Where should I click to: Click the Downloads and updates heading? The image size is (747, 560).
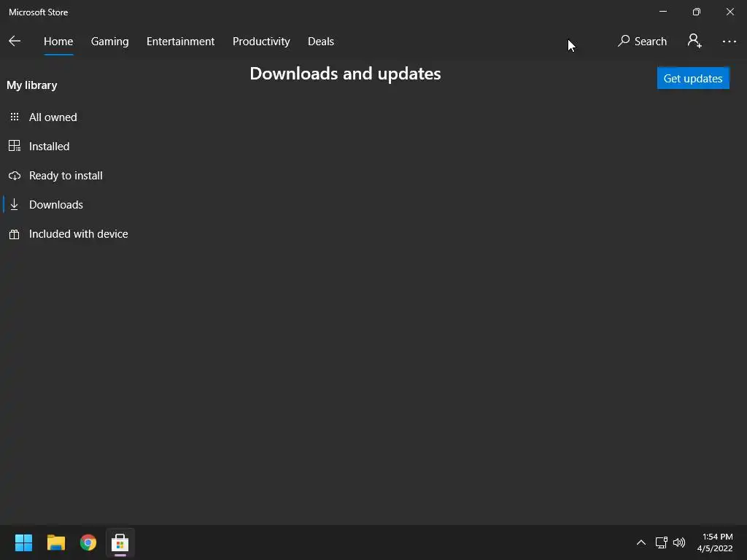345,74
